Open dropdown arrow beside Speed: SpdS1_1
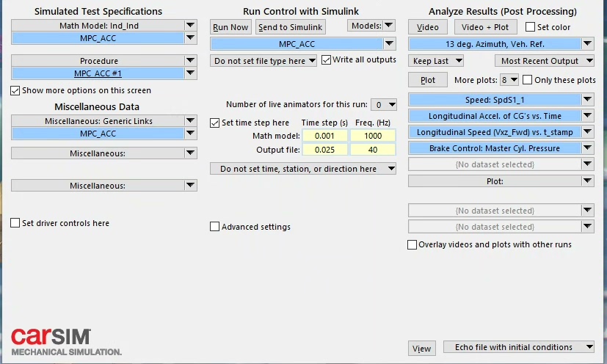The width and height of the screenshot is (607, 364). tap(588, 100)
